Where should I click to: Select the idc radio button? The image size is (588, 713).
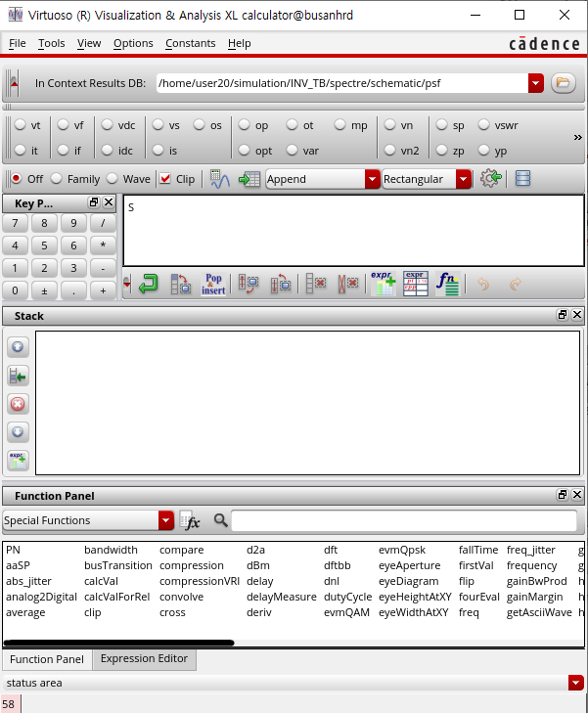(107, 150)
